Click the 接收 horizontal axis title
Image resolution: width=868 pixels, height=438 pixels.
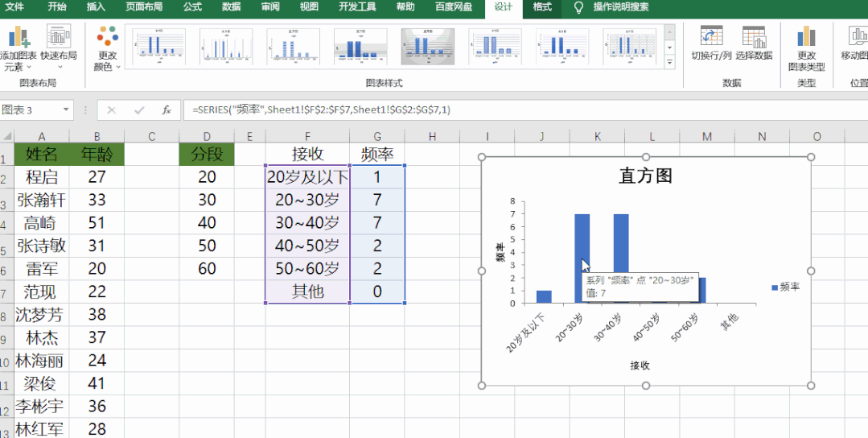click(640, 366)
